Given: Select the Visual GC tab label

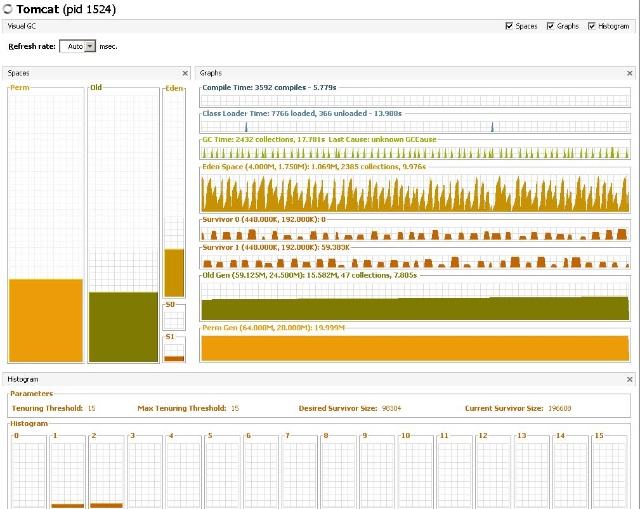Looking at the screenshot, I should [x=22, y=26].
